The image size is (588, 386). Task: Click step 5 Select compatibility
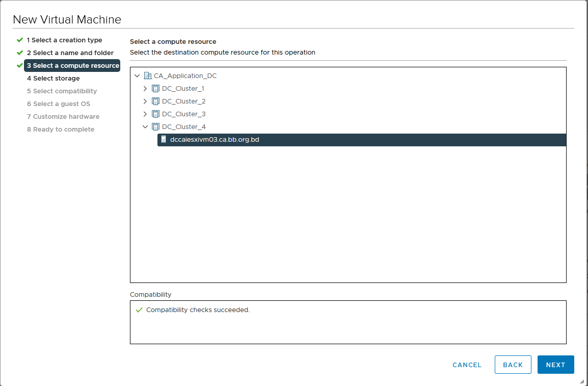(62, 91)
